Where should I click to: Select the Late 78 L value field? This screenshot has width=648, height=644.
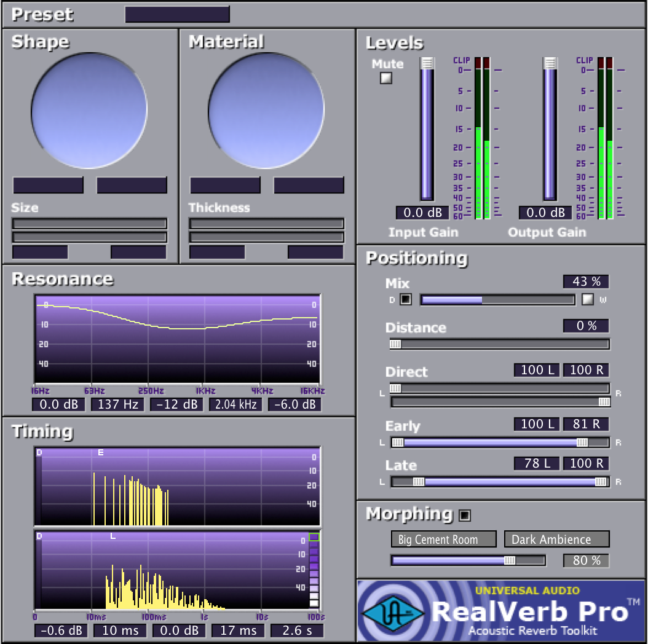(537, 463)
